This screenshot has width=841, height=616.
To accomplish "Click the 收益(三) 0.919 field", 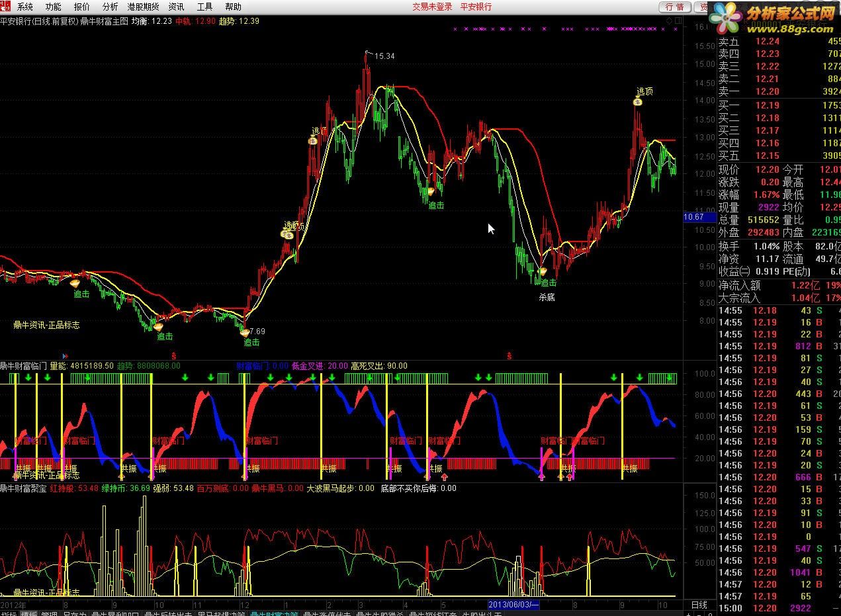I will [749, 271].
